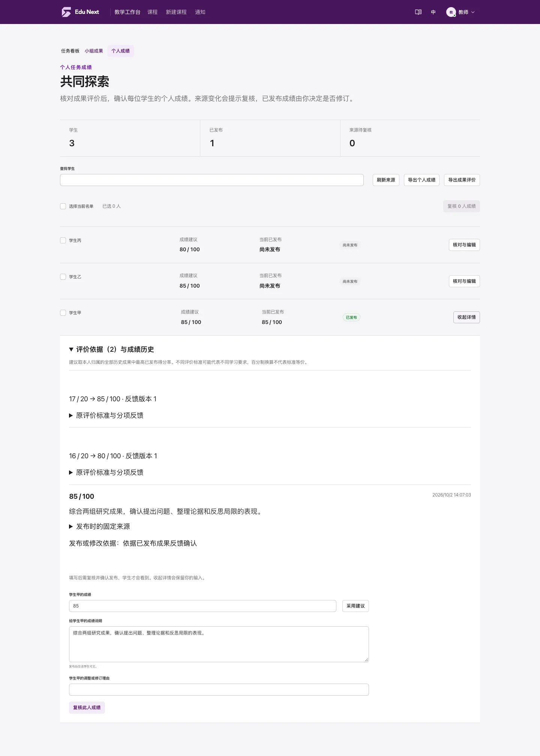The image size is (540, 756).
Task: Click 核对与编辑 for 学生丙
Action: point(464,245)
